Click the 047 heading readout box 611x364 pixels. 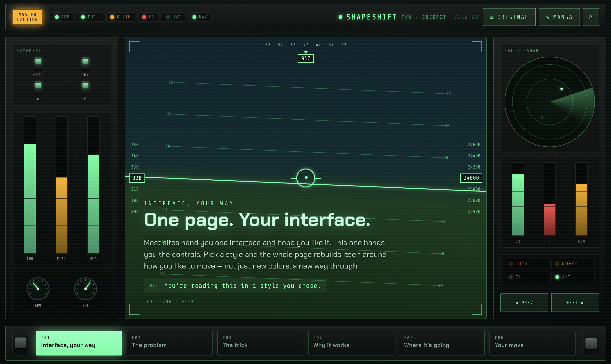click(306, 58)
